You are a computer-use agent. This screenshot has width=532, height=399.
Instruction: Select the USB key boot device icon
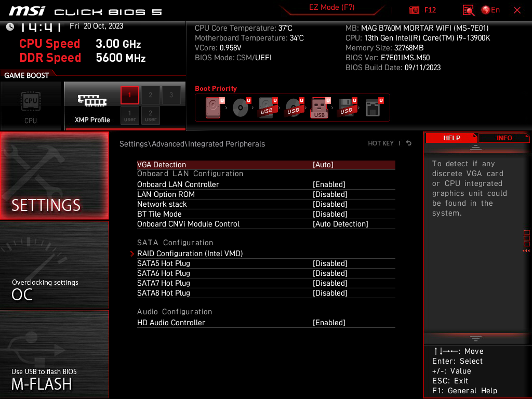pos(321,108)
